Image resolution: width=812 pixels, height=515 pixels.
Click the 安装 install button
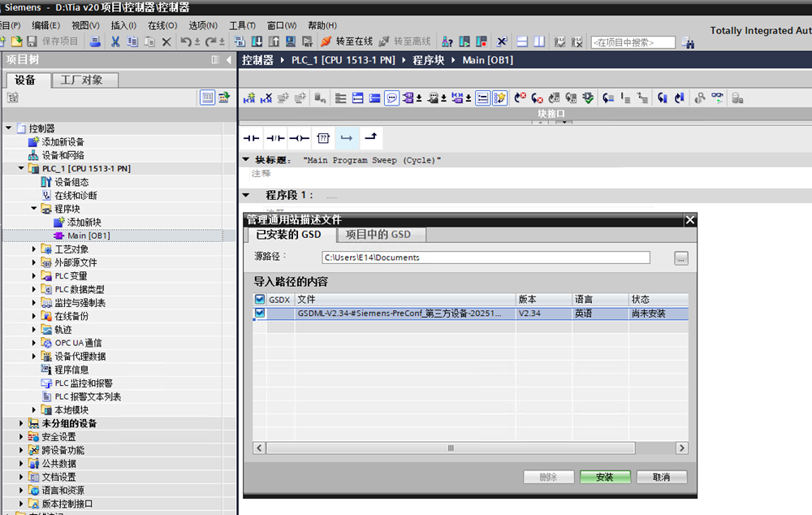click(604, 477)
